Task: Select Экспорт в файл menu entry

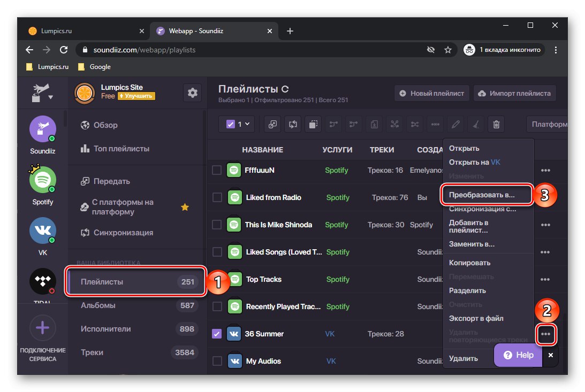Action: (476, 318)
